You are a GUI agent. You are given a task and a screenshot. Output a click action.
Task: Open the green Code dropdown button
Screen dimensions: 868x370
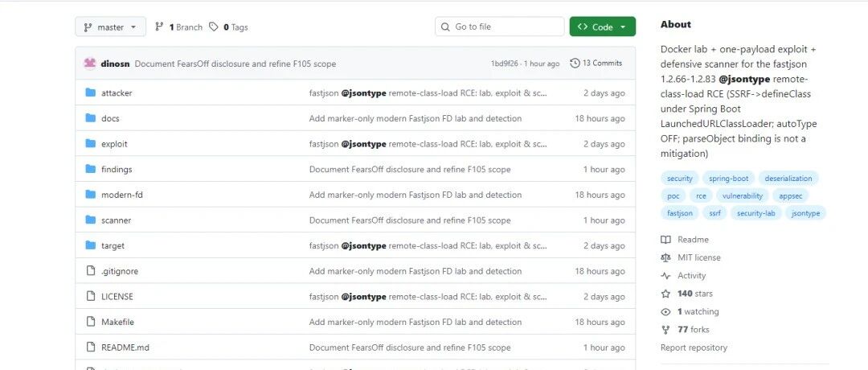pyautogui.click(x=602, y=27)
